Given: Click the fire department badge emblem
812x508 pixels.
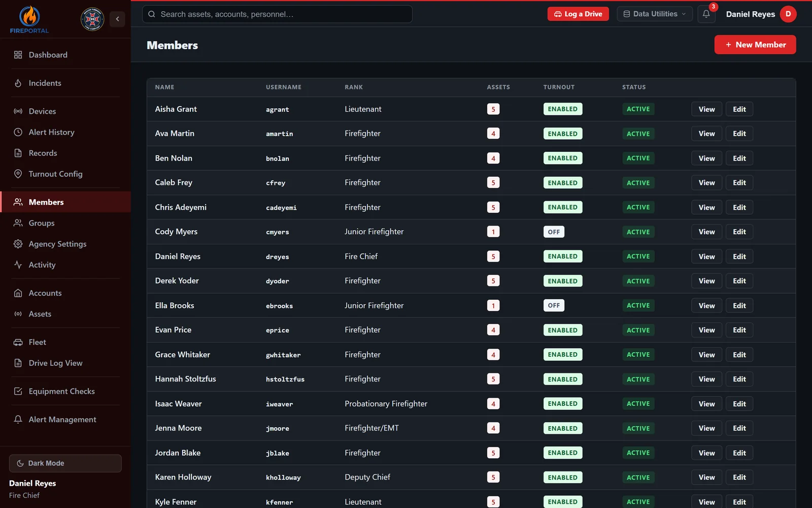Looking at the screenshot, I should pyautogui.click(x=92, y=19).
